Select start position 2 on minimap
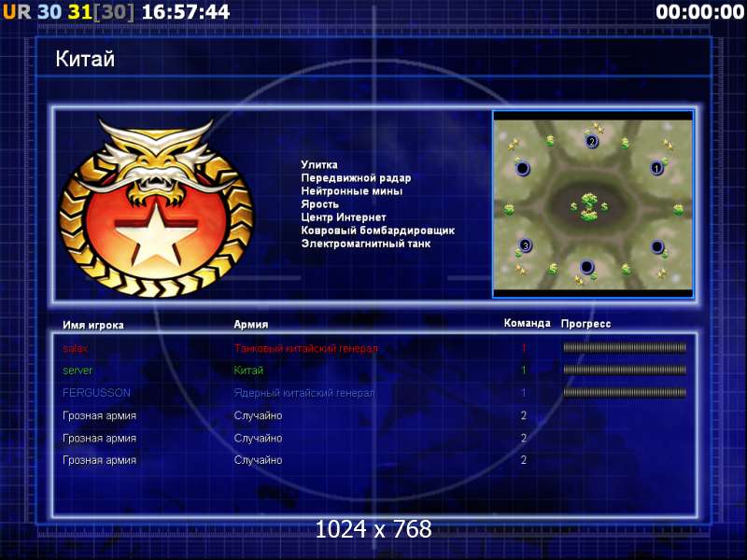This screenshot has width=747, height=560. point(592,141)
